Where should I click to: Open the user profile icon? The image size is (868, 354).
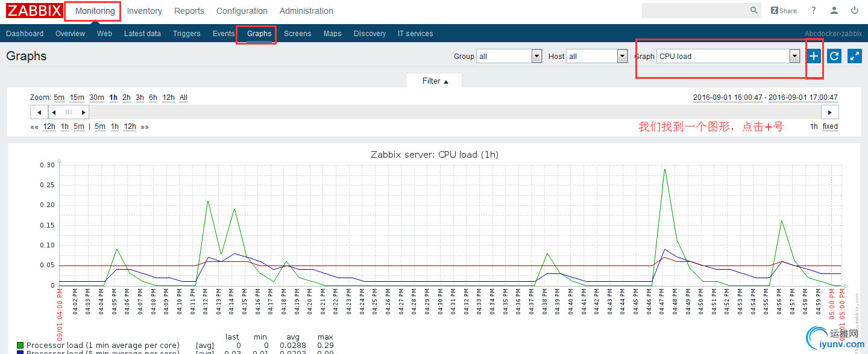coord(834,10)
